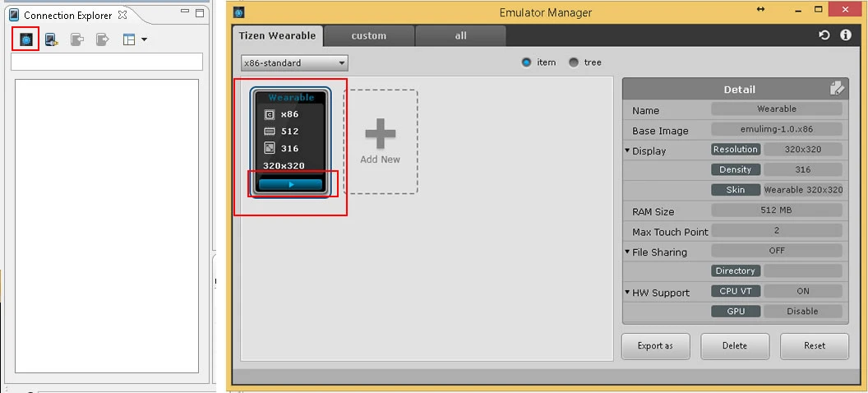Click the view layout icon in Connection Explorer
The image size is (868, 393).
coord(129,39)
